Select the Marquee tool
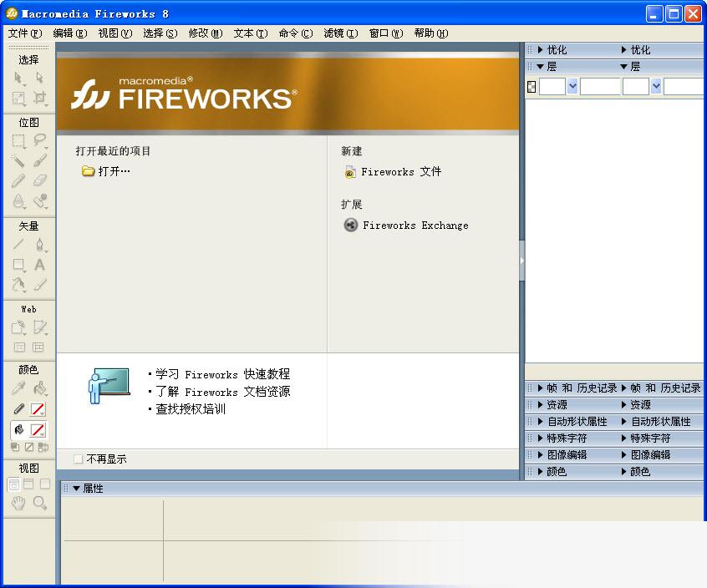This screenshot has height=588, width=707. point(18,141)
